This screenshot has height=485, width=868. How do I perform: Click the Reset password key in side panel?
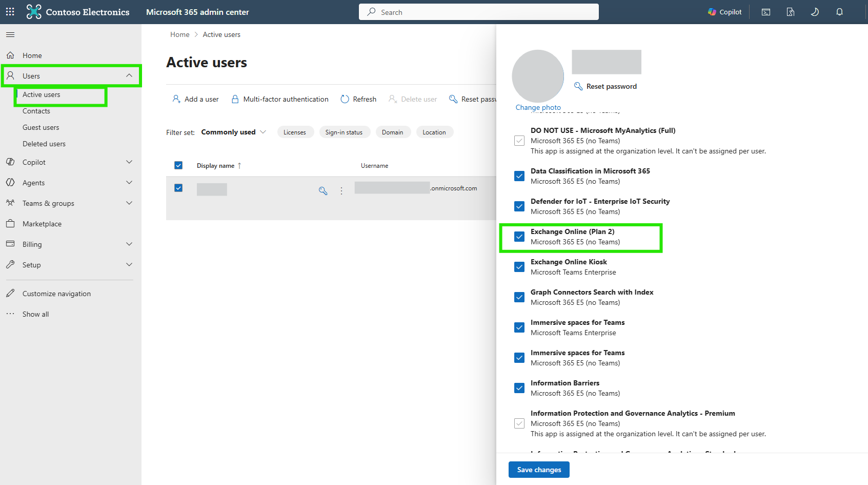[578, 86]
